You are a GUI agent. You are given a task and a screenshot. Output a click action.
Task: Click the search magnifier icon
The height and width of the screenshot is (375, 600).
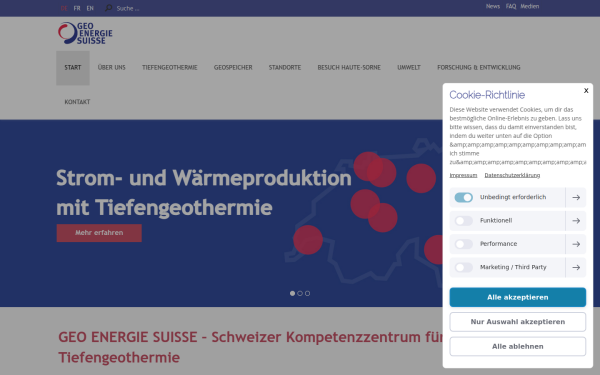tap(109, 8)
